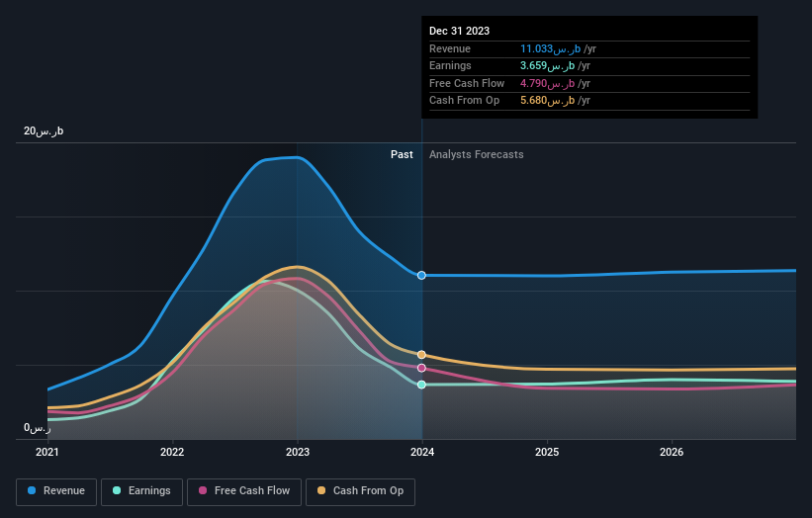
Task: Click the Earnings value 3.659 in tooltip
Action: point(547,65)
